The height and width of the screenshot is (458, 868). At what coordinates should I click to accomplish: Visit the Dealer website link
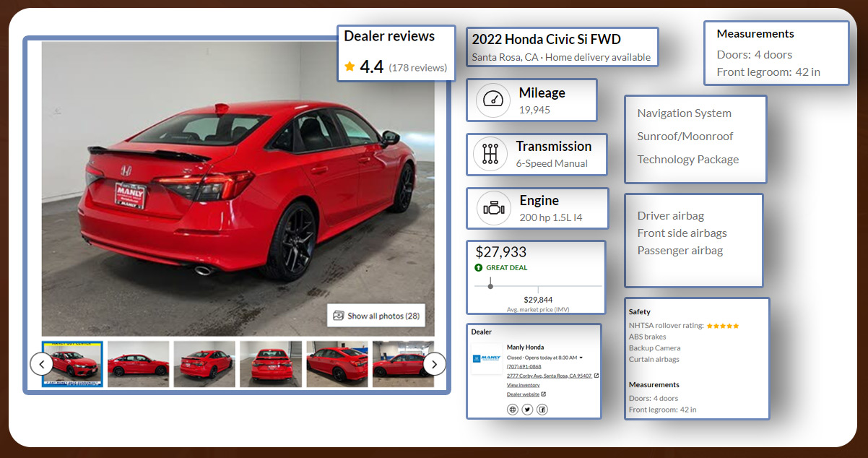click(x=524, y=394)
